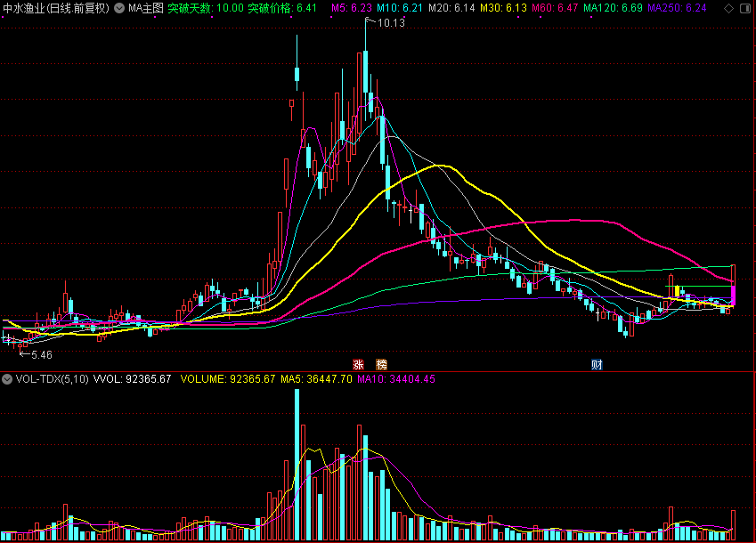Image resolution: width=756 pixels, height=543 pixels.
Task: Click the 榜 event marker under the chart
Action: [x=381, y=364]
